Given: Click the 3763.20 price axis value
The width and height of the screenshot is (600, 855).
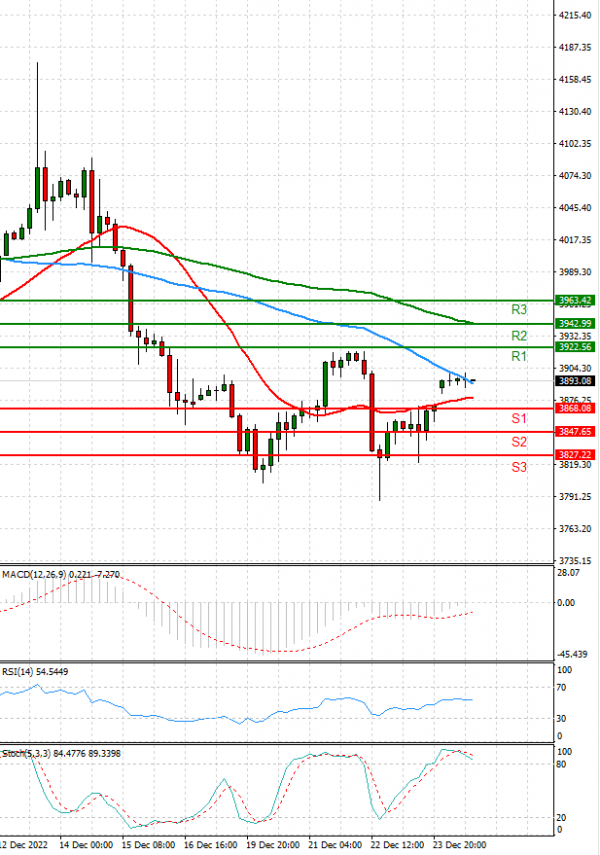Looking at the screenshot, I should click(575, 529).
